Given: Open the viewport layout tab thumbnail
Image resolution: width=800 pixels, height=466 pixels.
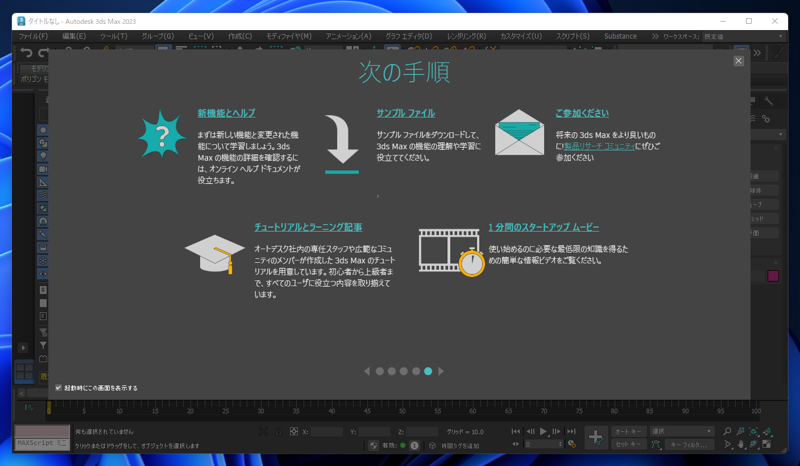Looking at the screenshot, I should (24, 371).
